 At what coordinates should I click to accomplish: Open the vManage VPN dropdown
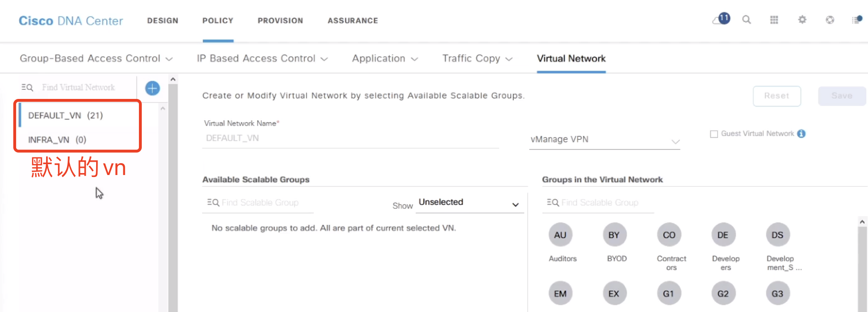click(604, 140)
